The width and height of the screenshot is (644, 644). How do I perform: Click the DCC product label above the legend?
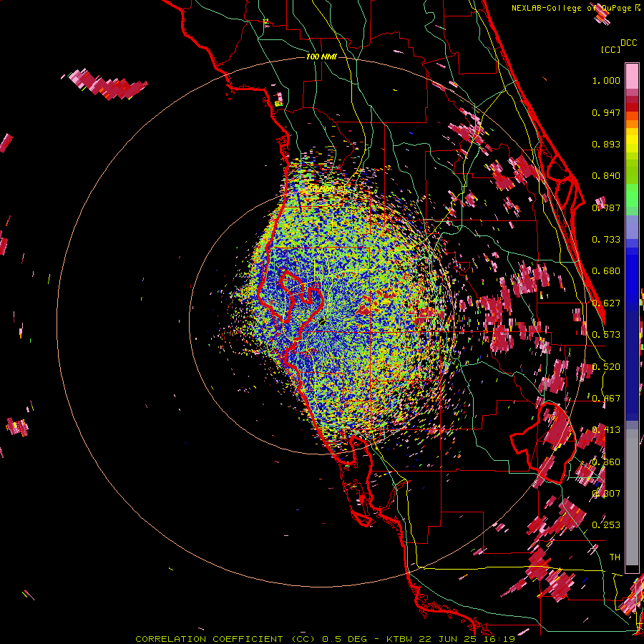tap(628, 42)
